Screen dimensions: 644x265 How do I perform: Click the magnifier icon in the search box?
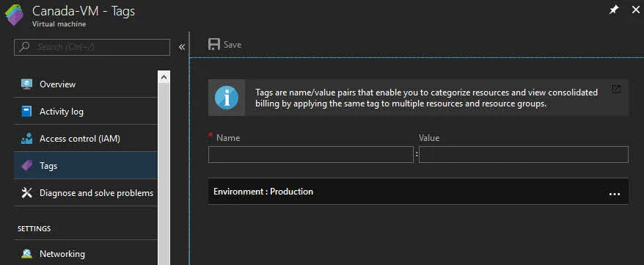click(x=25, y=47)
